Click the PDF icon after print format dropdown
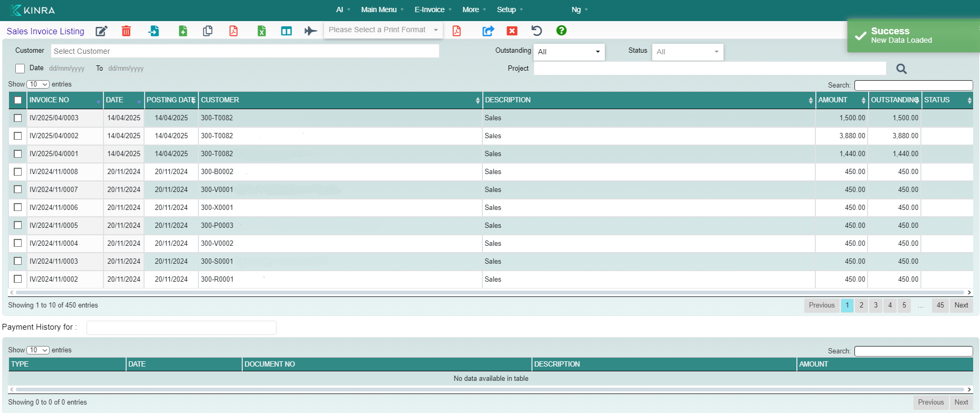The image size is (980, 413). [456, 31]
